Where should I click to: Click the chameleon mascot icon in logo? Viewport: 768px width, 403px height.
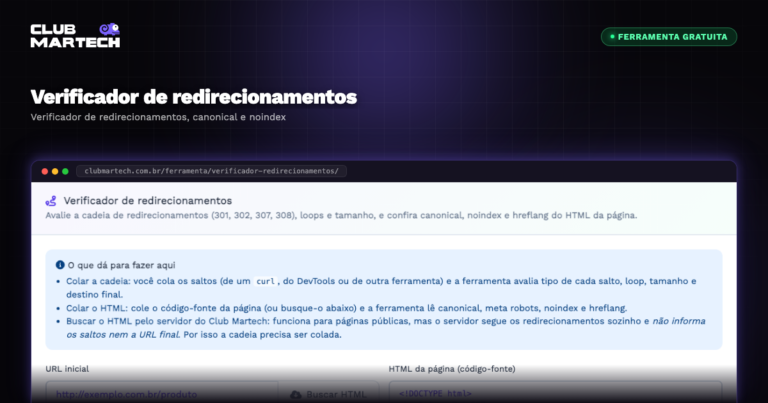tap(109, 29)
